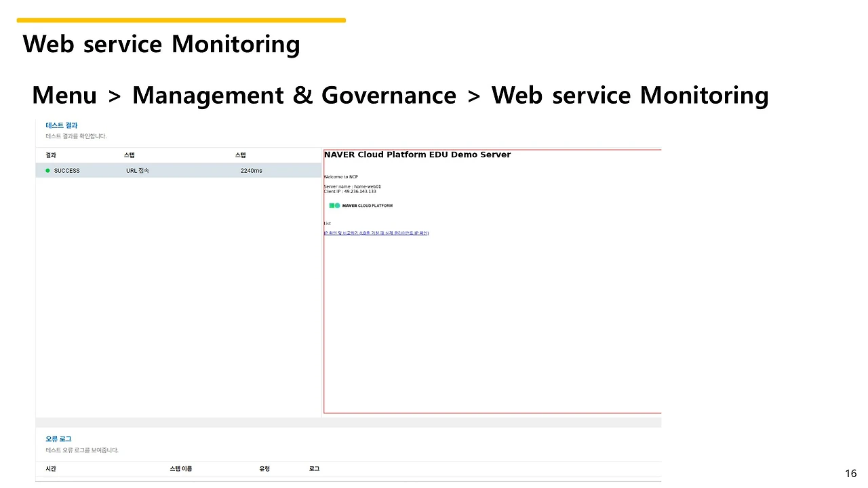Click the slide page number 16
This screenshot has width=868, height=488.
pos(851,473)
